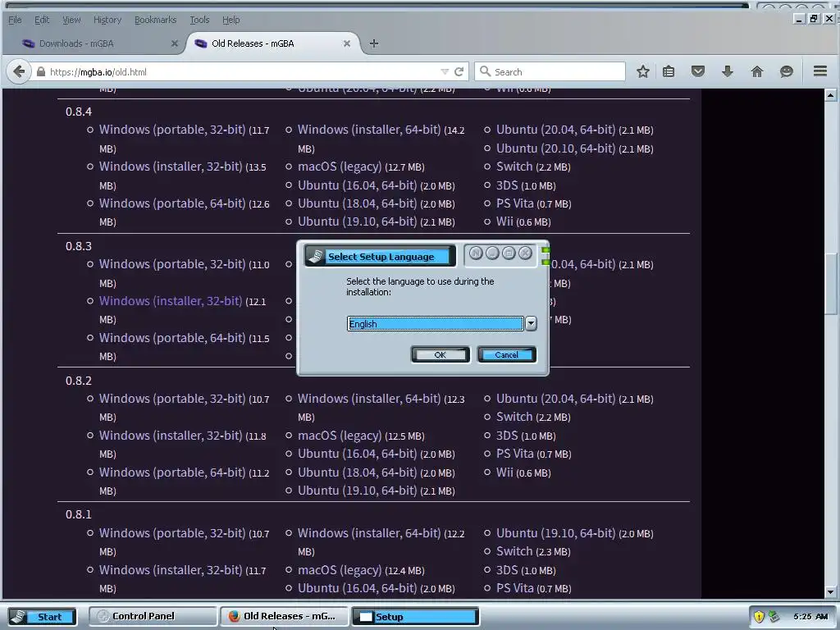Image resolution: width=840 pixels, height=630 pixels.
Task: Save page to Pocket icon
Action: 697,71
